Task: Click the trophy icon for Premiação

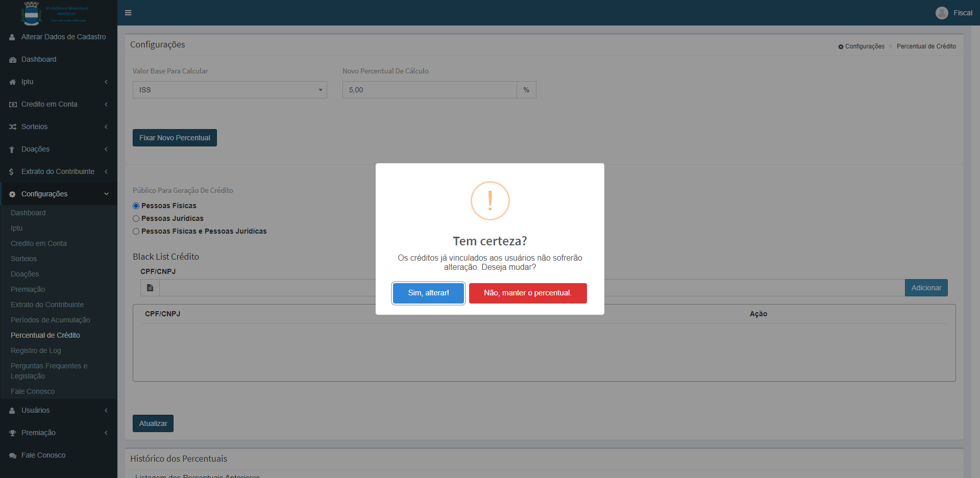Action: [x=12, y=433]
